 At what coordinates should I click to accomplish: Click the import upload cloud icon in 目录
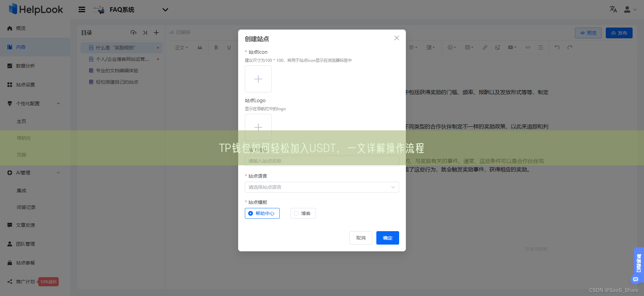[x=133, y=33]
